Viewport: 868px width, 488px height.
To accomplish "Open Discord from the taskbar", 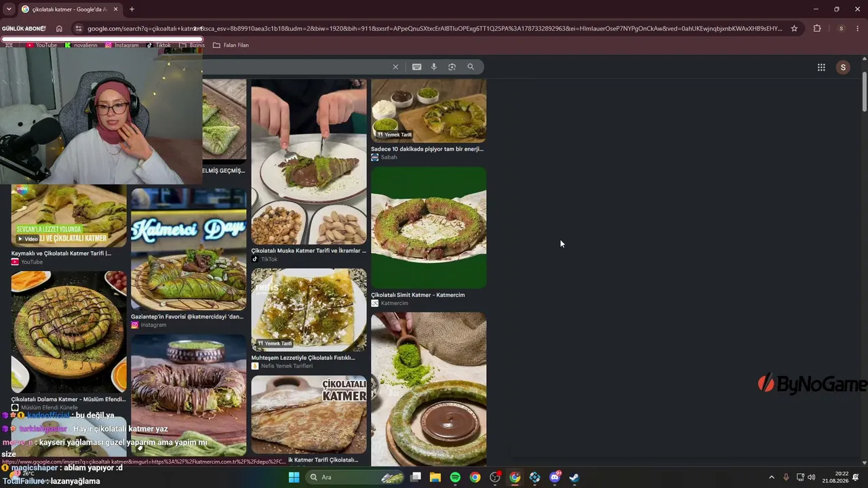I will (555, 477).
